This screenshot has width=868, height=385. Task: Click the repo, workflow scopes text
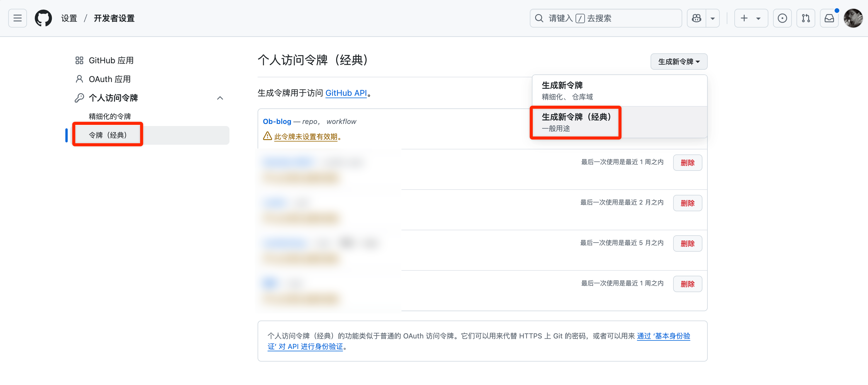click(329, 121)
